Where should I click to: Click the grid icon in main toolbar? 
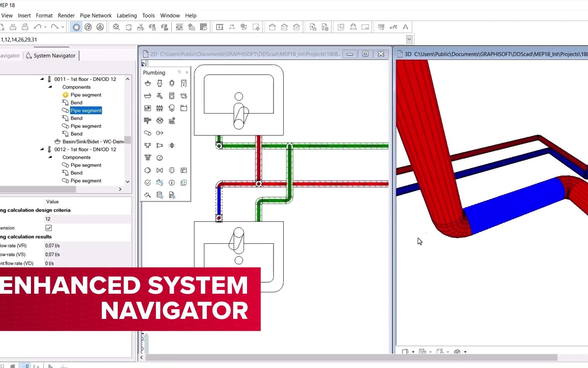click(x=203, y=27)
